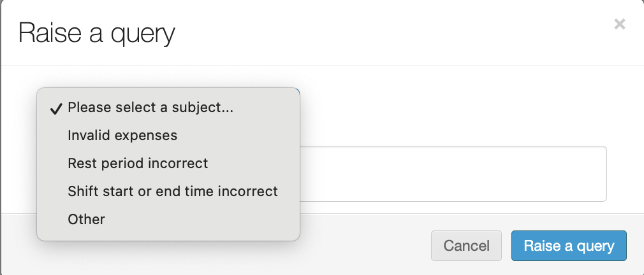Viewport: 644px width, 275px height.
Task: Select "Other" as the query subject
Action: 86,220
